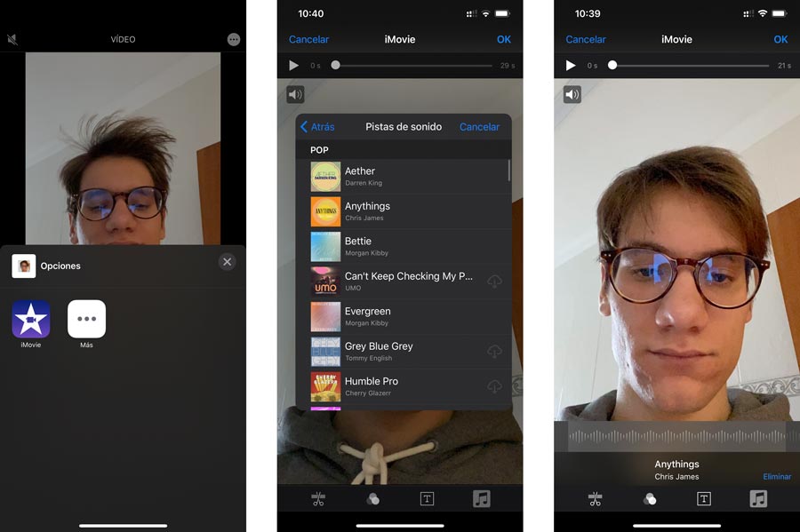Open the filters icon in the 10:40 screen
800x532 pixels.
click(x=373, y=499)
